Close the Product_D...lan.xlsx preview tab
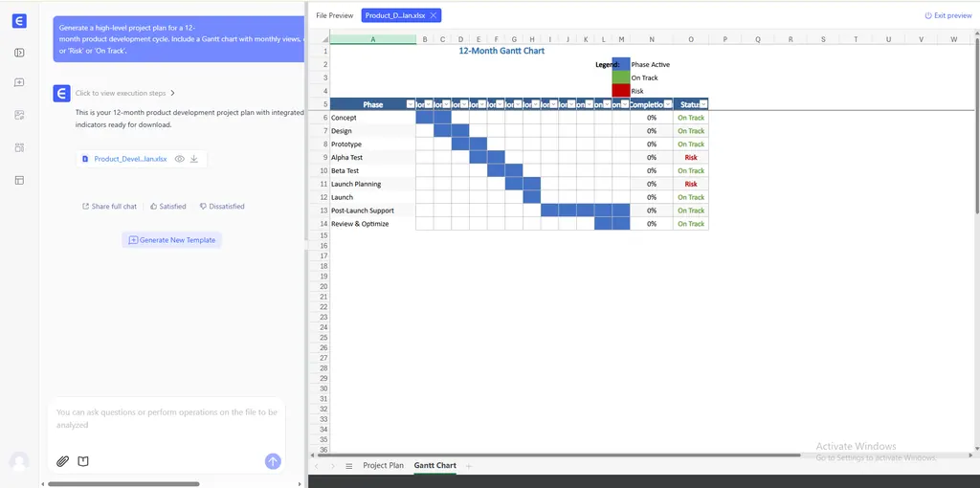 [434, 15]
